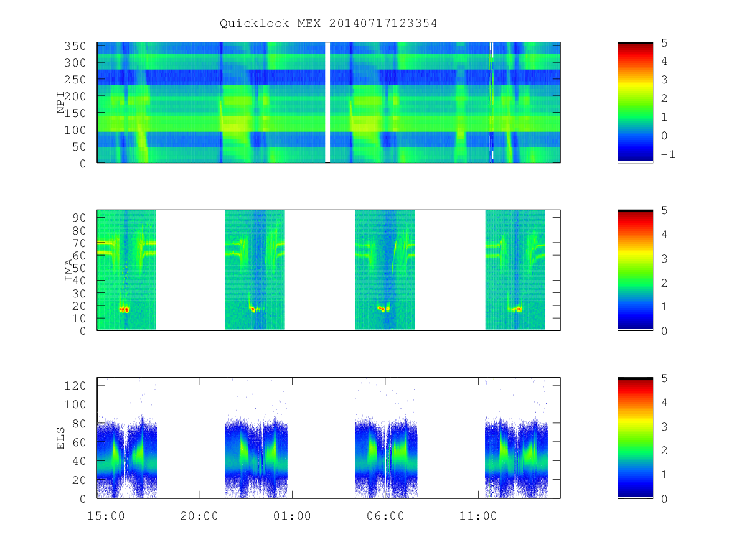Click the "20:00" time axis label
747x560 pixels.
pyautogui.click(x=199, y=516)
